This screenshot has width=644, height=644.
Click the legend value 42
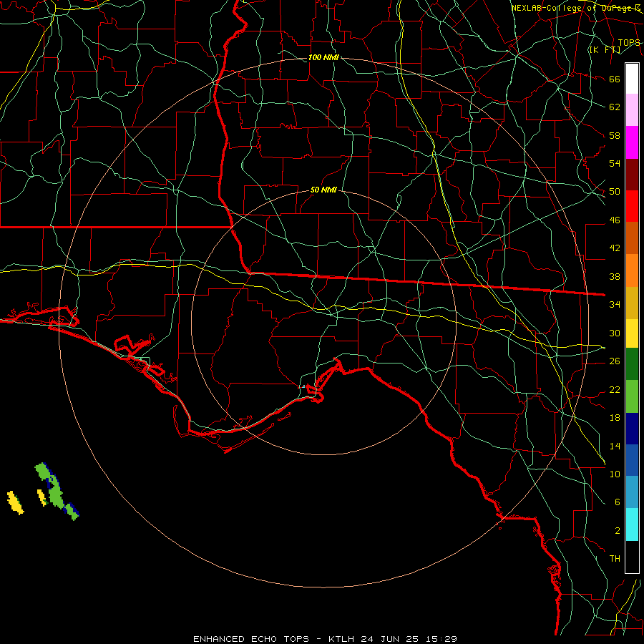tap(615, 248)
